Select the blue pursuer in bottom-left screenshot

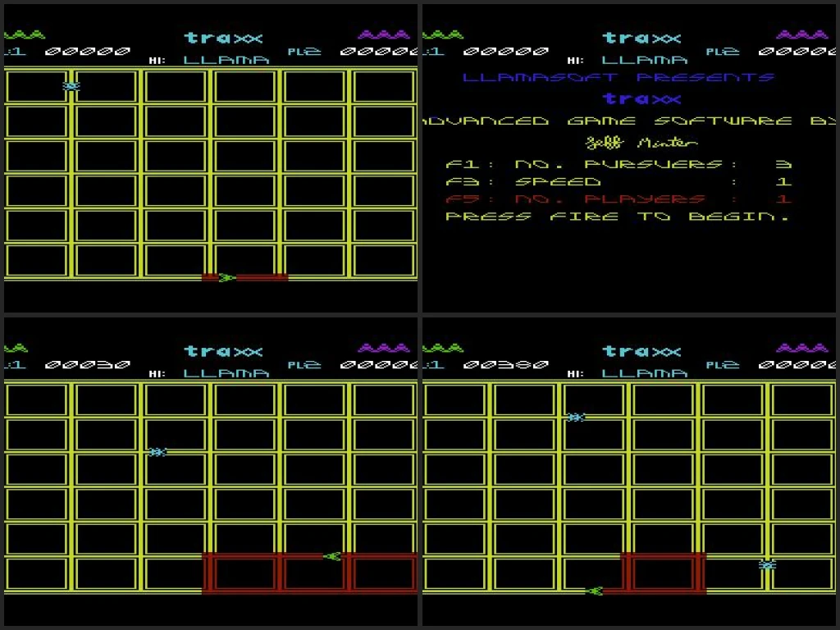[x=157, y=452]
